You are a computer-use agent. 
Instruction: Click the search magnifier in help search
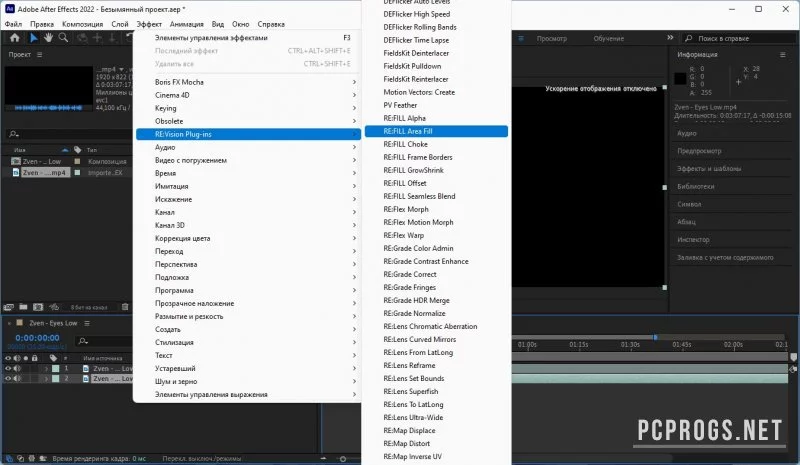click(689, 38)
